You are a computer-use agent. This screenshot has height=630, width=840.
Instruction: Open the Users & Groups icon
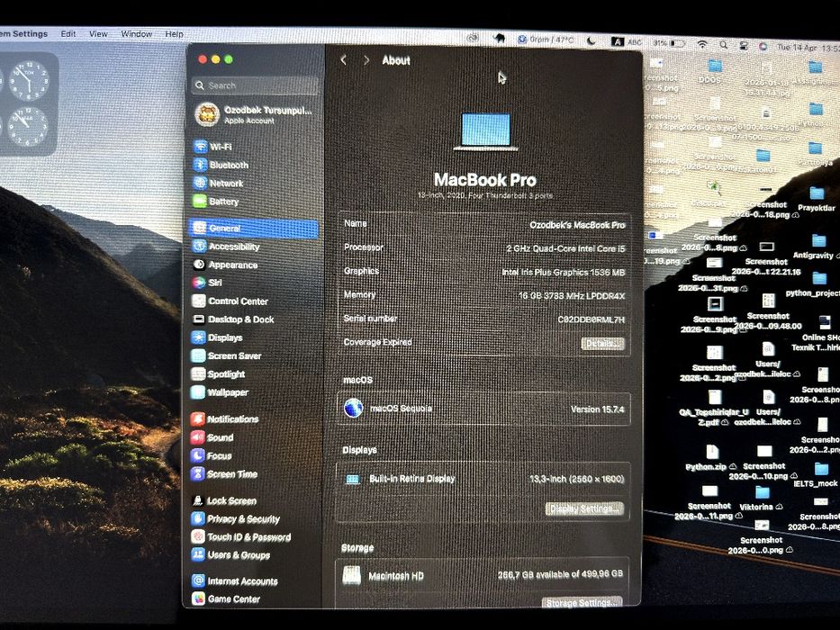tap(198, 554)
